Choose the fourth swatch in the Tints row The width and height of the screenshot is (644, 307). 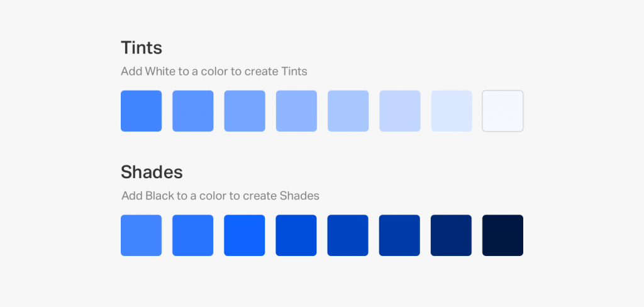[x=296, y=111]
